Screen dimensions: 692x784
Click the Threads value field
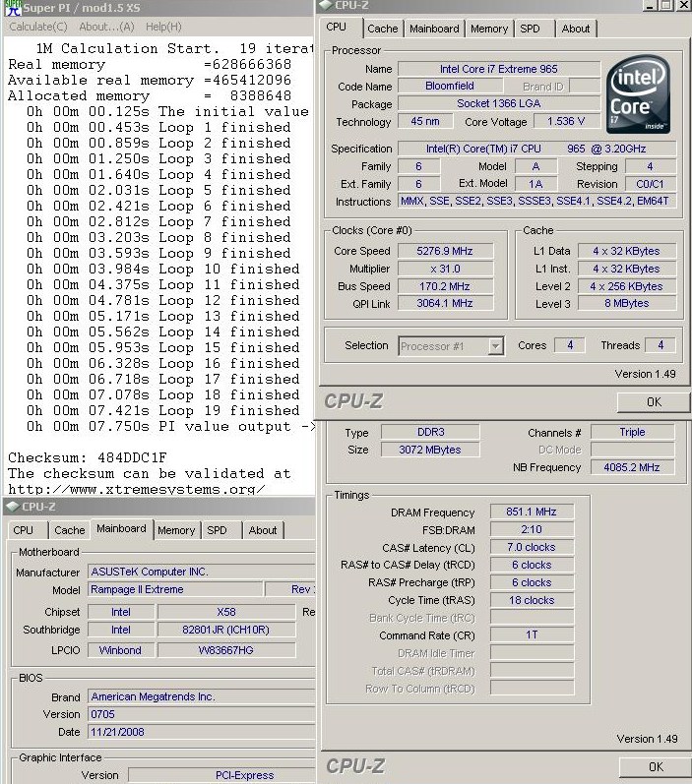tap(661, 345)
